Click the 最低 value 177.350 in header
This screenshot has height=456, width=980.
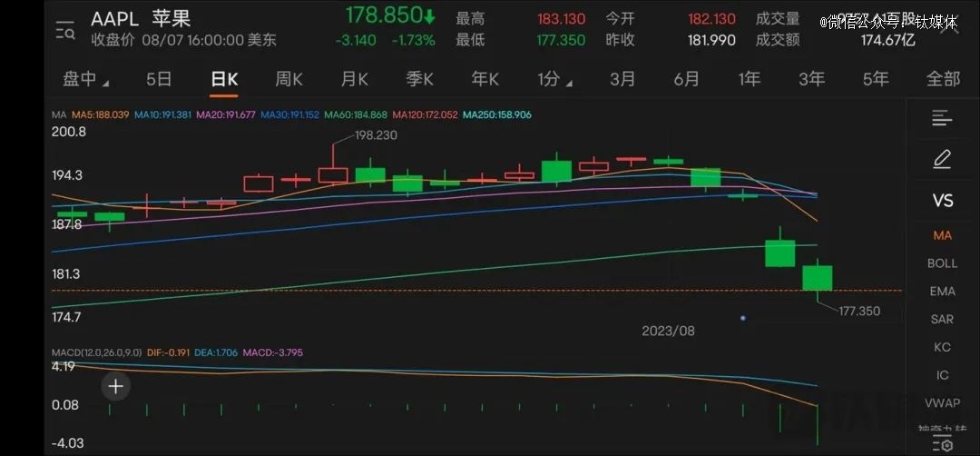562,41
